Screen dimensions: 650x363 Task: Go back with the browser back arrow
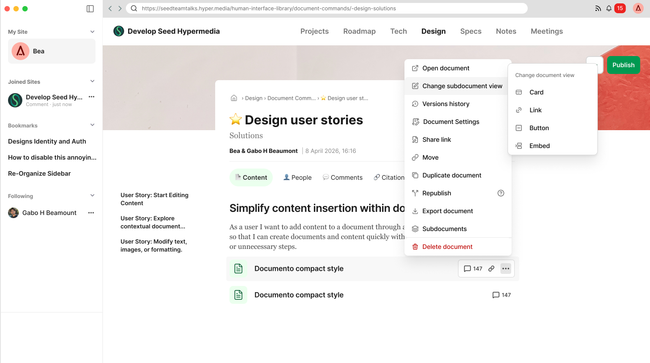click(110, 8)
